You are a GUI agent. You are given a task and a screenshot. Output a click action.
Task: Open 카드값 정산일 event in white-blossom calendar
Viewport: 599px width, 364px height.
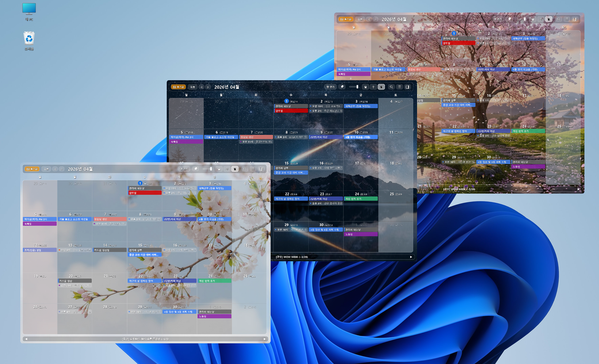[110, 250]
